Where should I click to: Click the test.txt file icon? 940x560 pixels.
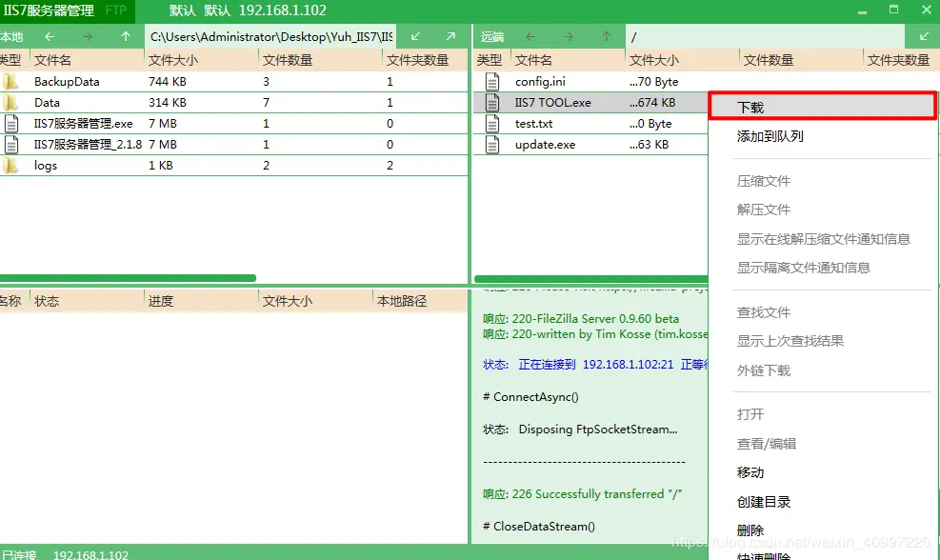[492, 124]
